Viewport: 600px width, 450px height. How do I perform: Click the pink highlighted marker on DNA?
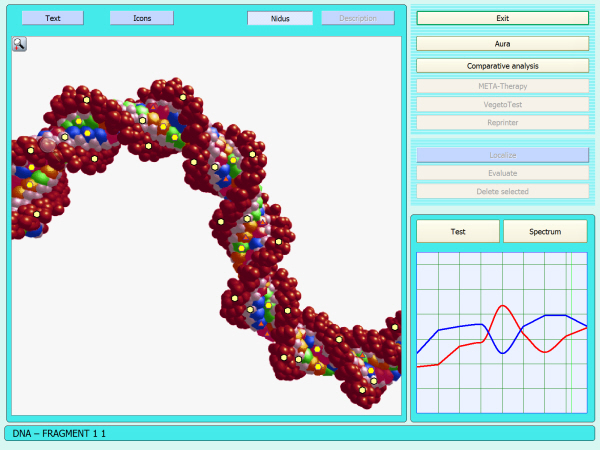pos(48,144)
